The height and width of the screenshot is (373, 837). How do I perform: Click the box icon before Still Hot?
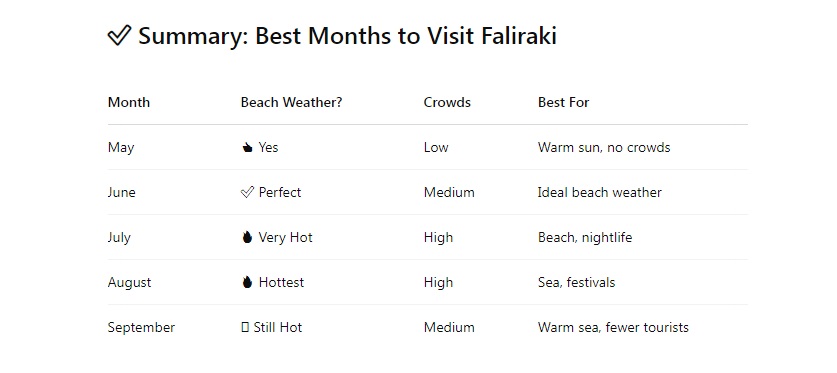(x=245, y=327)
